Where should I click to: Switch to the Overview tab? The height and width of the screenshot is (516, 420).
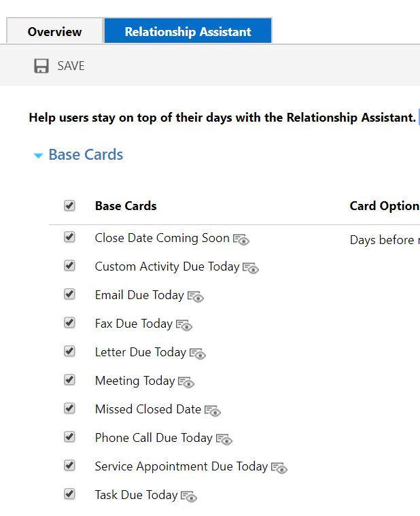[x=55, y=32]
